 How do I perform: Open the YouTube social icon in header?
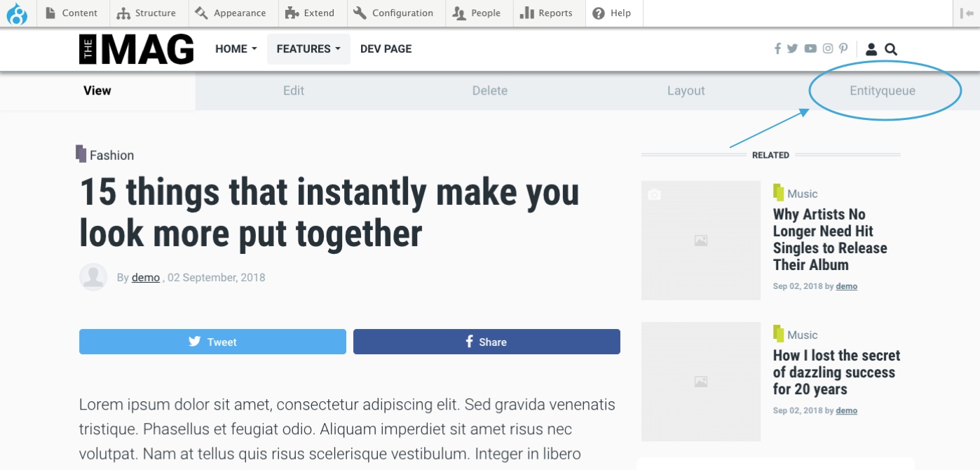[810, 49]
